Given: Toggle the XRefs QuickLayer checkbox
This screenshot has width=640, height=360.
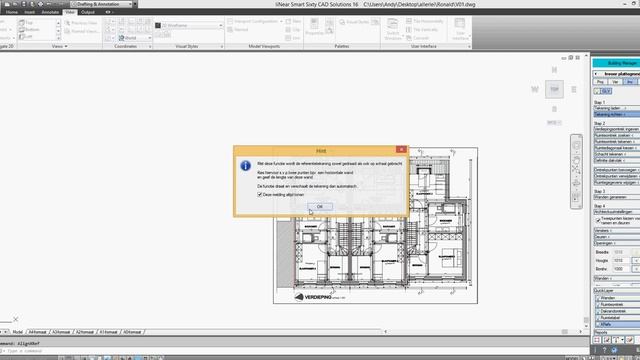Looking at the screenshot, I should (598, 324).
